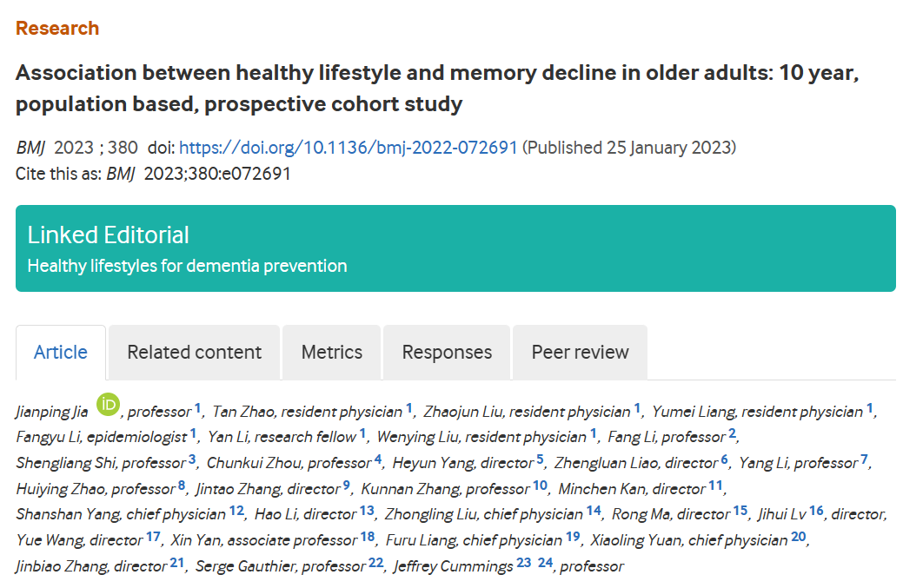Click affiliation footnote 24 after Jeffrey Cummings

click(x=546, y=563)
